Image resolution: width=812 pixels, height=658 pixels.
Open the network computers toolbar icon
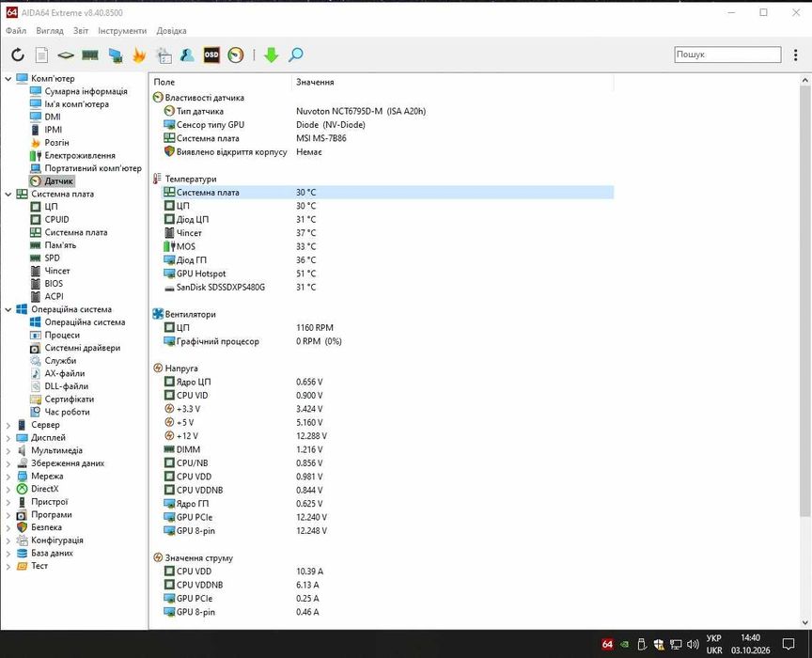point(115,55)
